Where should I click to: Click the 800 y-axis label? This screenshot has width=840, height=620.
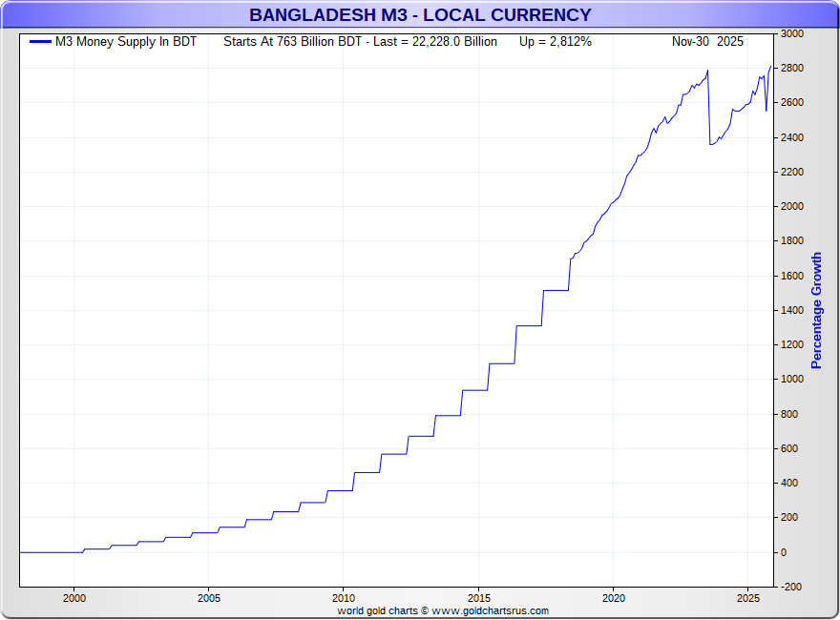click(x=789, y=414)
